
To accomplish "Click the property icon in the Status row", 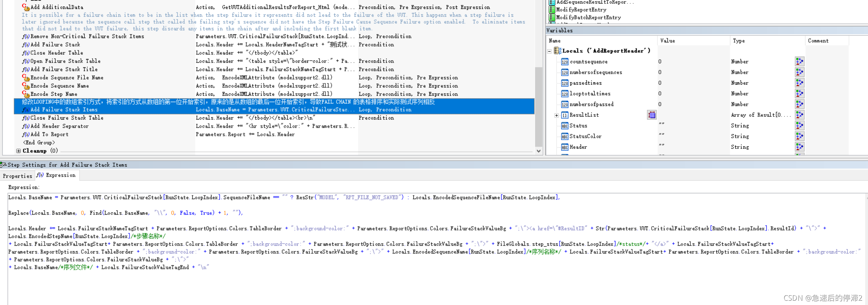I will pos(799,125).
